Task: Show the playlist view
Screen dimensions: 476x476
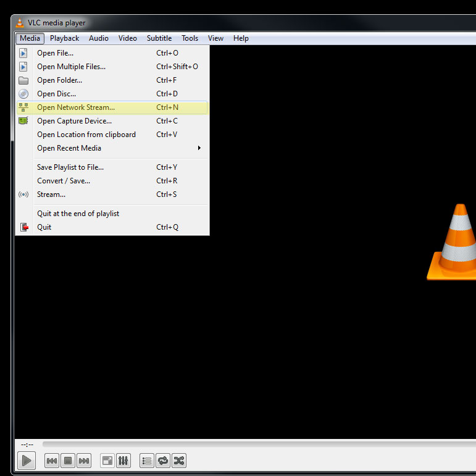Action: (147, 461)
